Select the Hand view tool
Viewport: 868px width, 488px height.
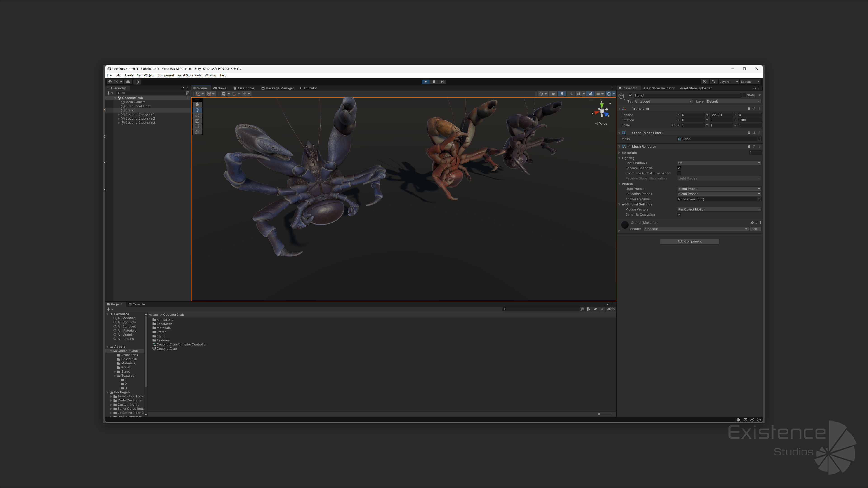(x=197, y=104)
